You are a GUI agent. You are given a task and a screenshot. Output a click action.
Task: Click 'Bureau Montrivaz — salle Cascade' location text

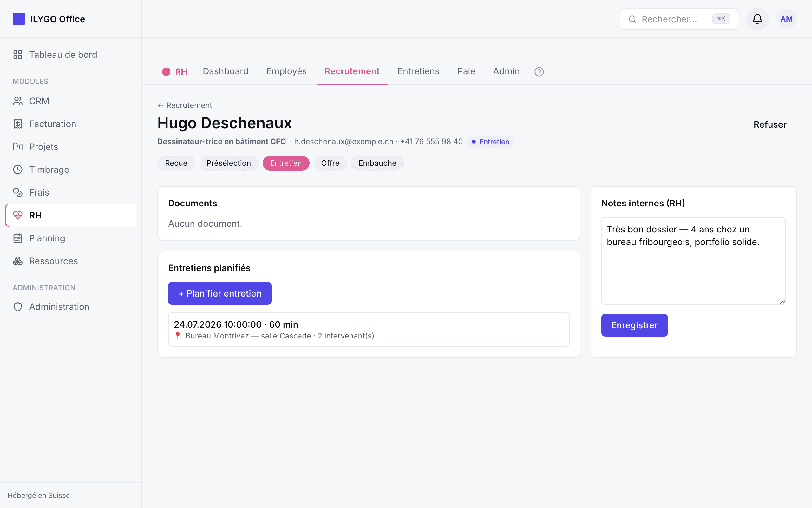click(x=248, y=336)
